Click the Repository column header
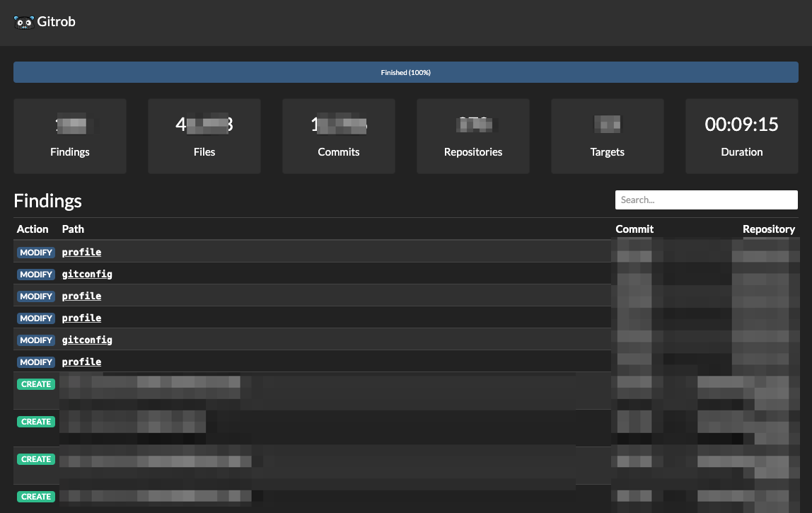This screenshot has height=513, width=812. tap(768, 229)
